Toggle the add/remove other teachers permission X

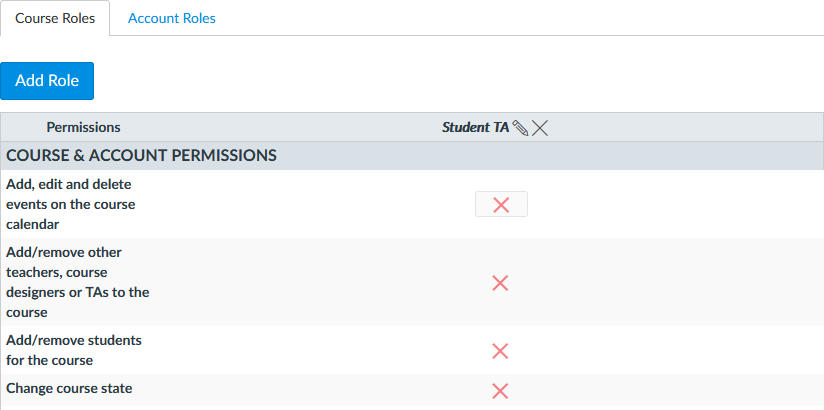click(501, 283)
